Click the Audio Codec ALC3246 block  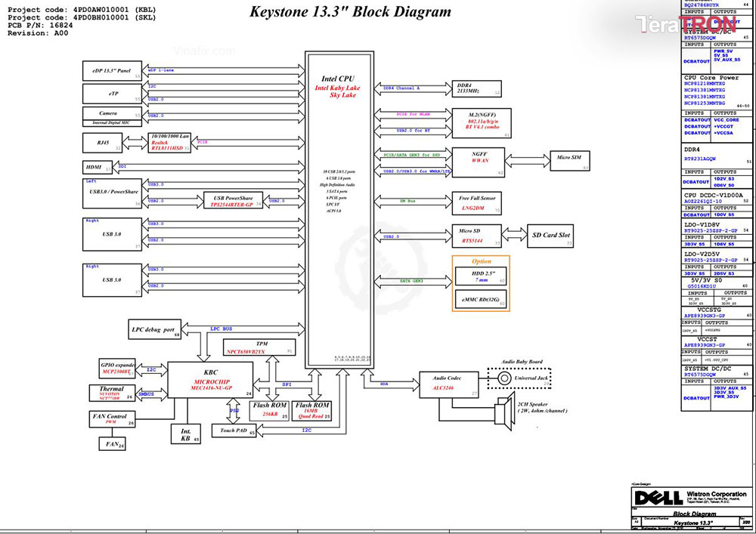tap(449, 384)
